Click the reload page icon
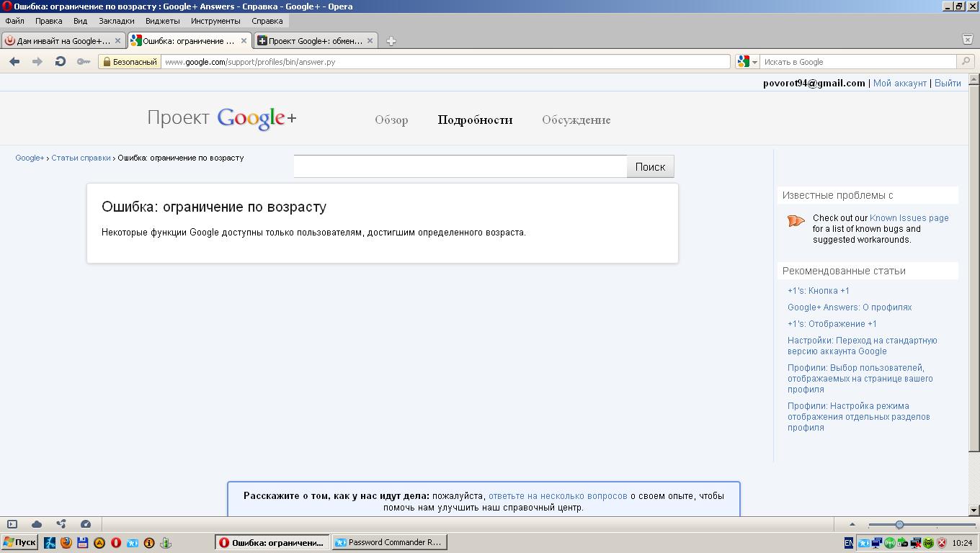This screenshot has width=980, height=553. 59,61
